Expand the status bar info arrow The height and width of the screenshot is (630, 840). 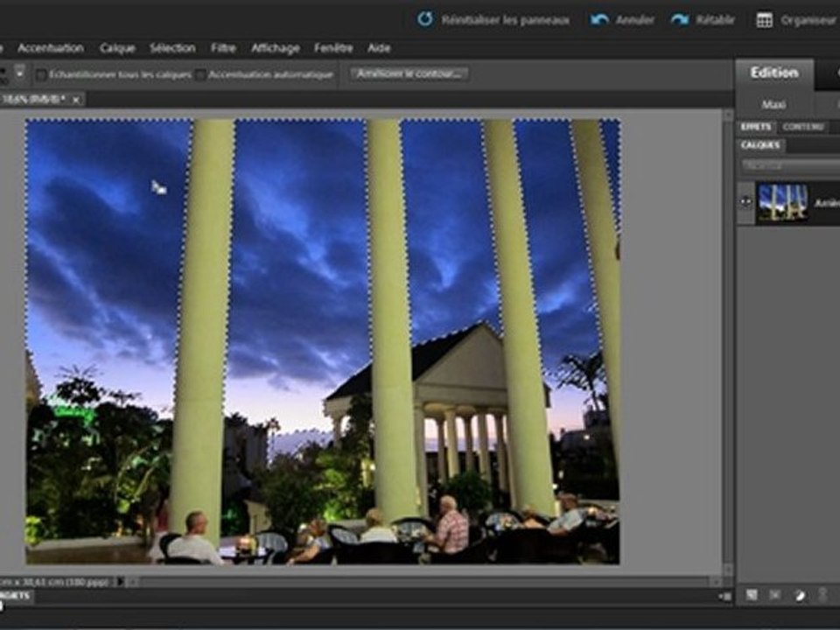120,582
